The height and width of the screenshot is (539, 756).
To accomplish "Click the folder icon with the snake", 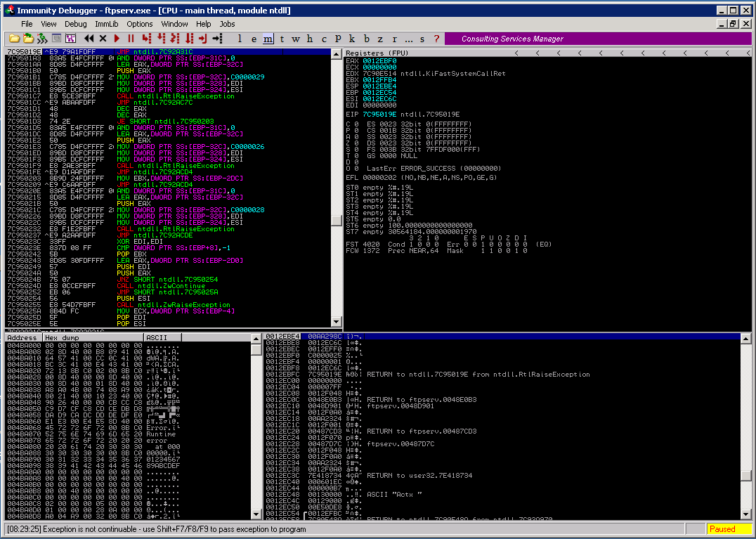I will [28, 39].
